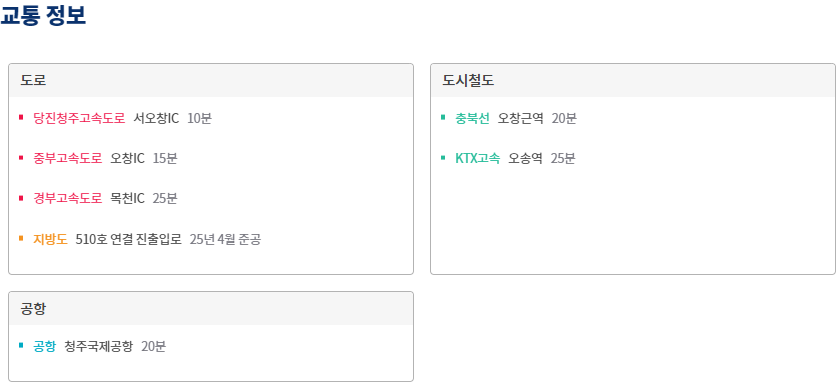Click the green bullet before KTX고속
Viewport: 838px width, 387px height.
pyautogui.click(x=443, y=158)
